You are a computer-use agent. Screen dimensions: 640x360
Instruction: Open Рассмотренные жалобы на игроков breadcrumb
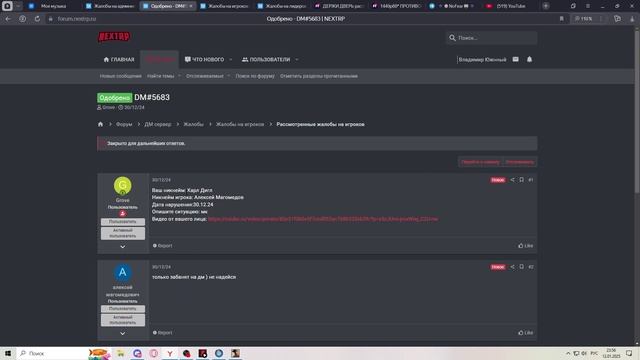pos(320,124)
